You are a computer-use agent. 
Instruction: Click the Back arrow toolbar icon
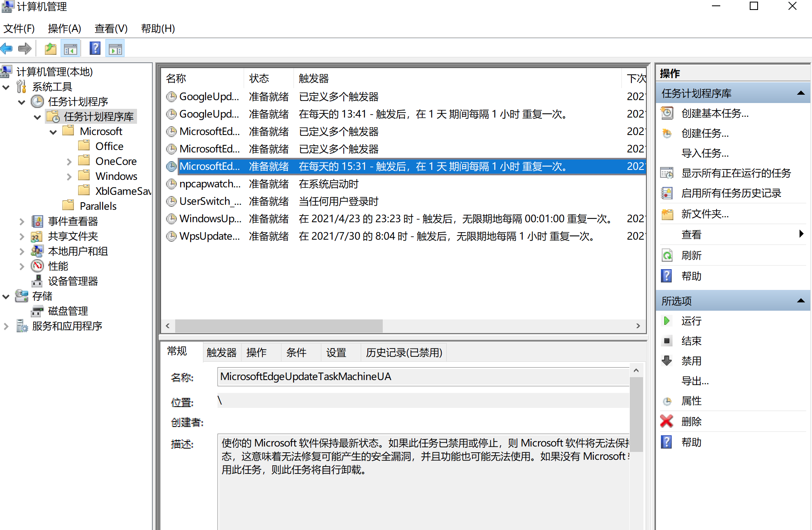click(x=7, y=49)
